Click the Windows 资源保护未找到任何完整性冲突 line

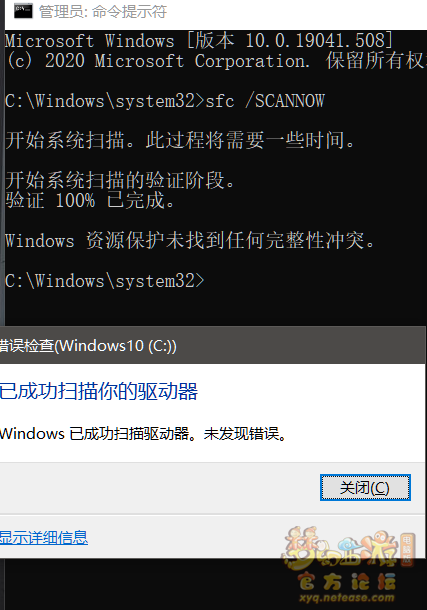pos(190,240)
